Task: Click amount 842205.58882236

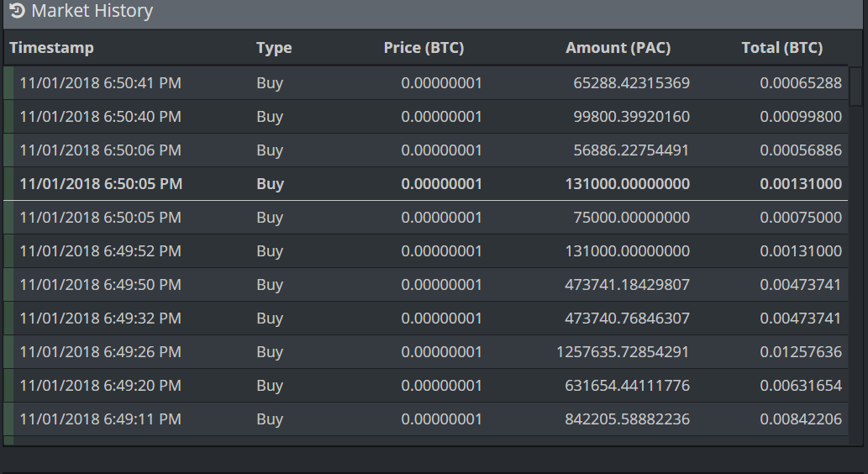Action: [627, 419]
